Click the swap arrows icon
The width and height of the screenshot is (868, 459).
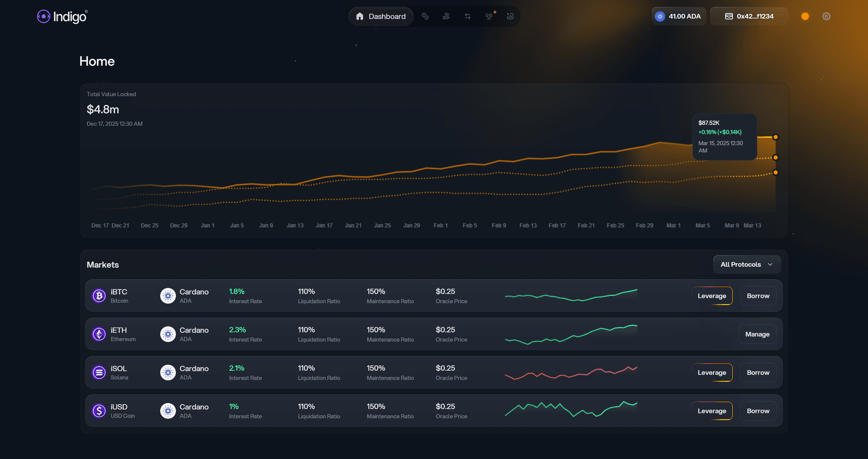(x=467, y=16)
